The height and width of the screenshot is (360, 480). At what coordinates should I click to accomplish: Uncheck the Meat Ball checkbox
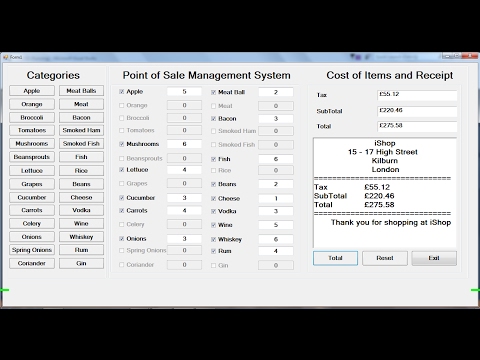tap(213, 92)
